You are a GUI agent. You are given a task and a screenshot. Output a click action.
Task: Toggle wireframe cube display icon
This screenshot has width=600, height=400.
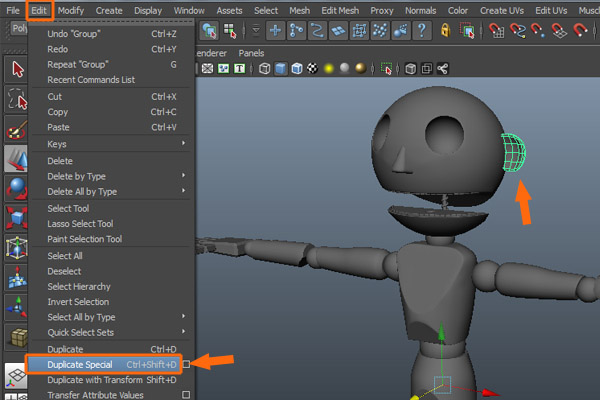tap(264, 70)
